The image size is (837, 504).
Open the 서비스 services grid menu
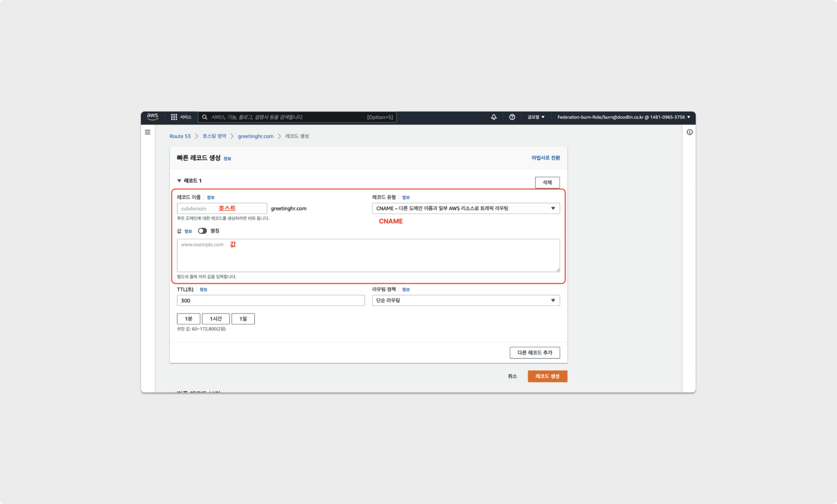click(181, 117)
